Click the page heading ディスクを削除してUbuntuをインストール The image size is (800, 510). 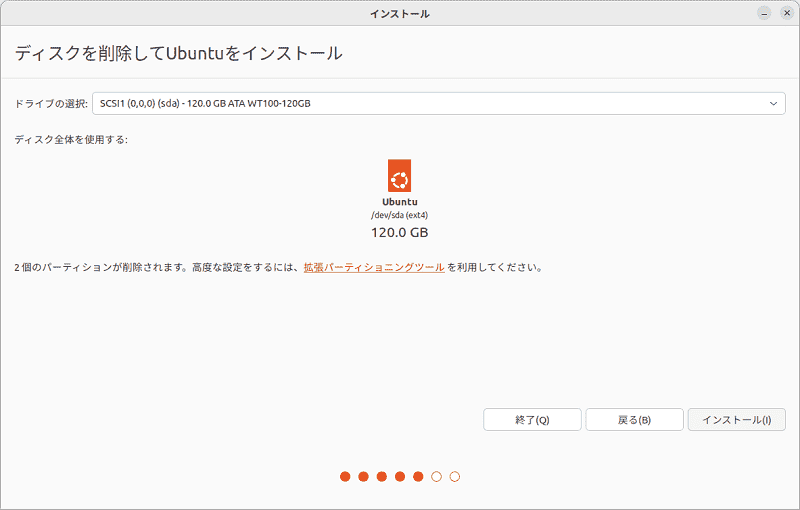179,53
